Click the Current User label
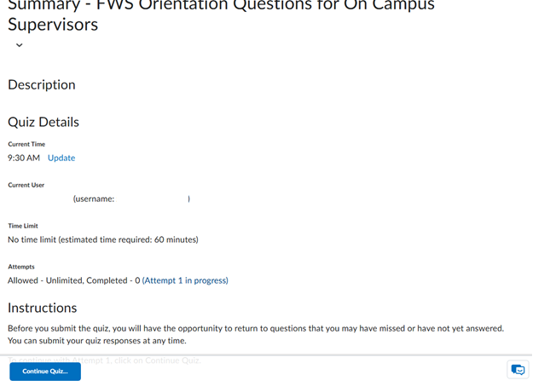Image resolution: width=550 pixels, height=392 pixels. [x=26, y=185]
